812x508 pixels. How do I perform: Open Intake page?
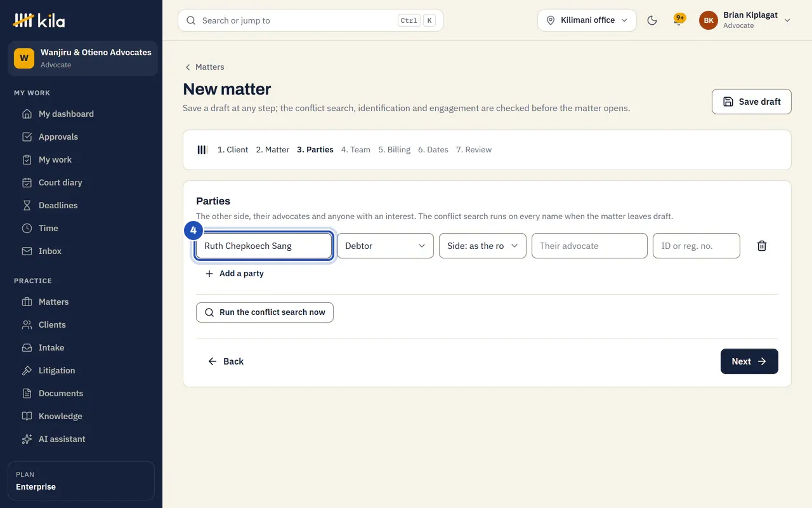click(x=81, y=347)
